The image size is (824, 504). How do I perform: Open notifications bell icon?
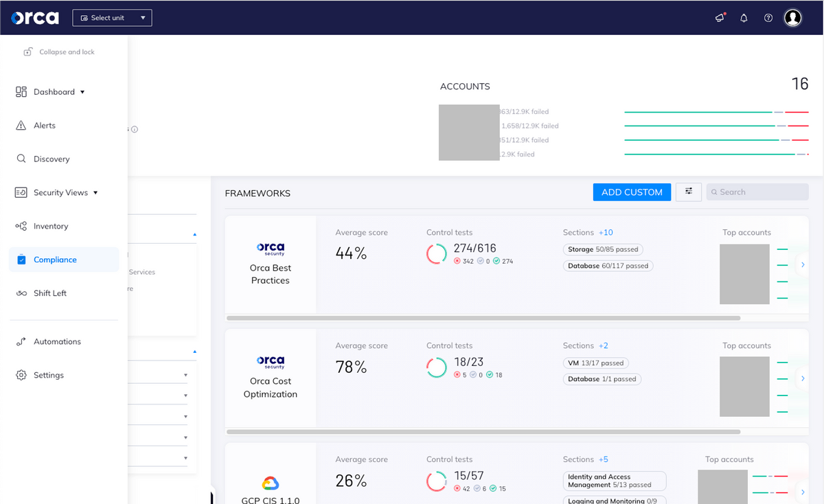(x=744, y=18)
